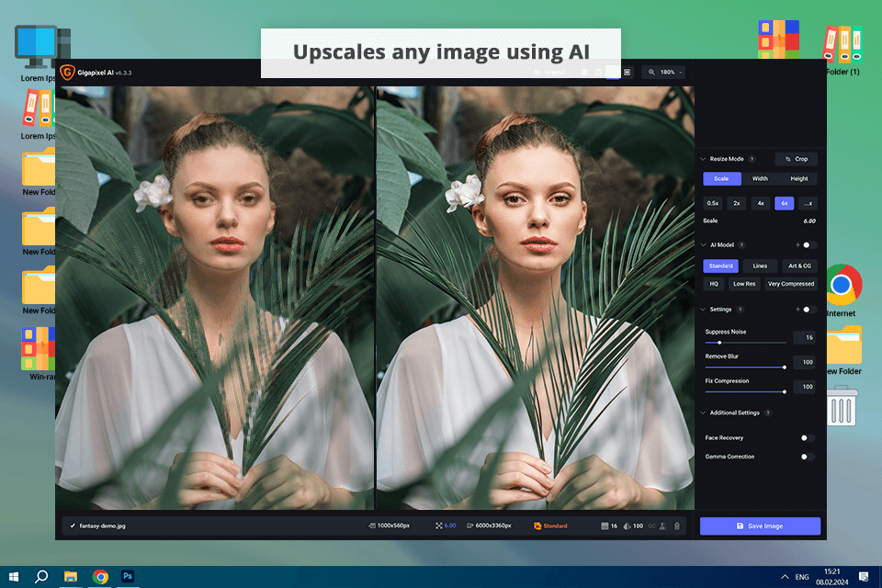Choose the Standard AI model

click(x=720, y=266)
